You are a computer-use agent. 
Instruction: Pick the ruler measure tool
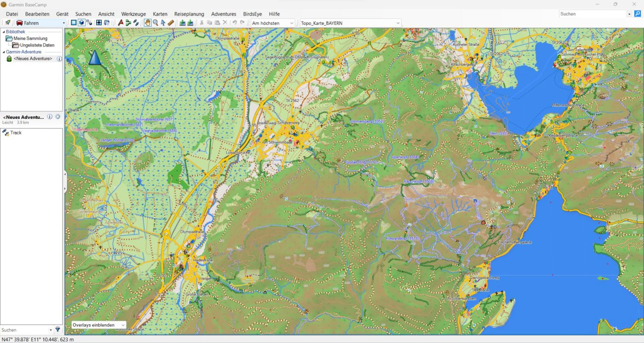[171, 23]
